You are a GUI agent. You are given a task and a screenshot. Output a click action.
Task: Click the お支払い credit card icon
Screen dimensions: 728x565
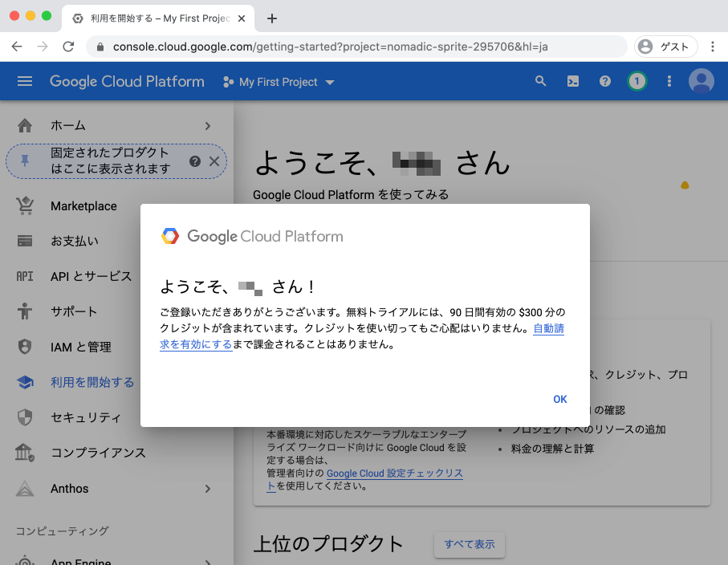tap(25, 241)
